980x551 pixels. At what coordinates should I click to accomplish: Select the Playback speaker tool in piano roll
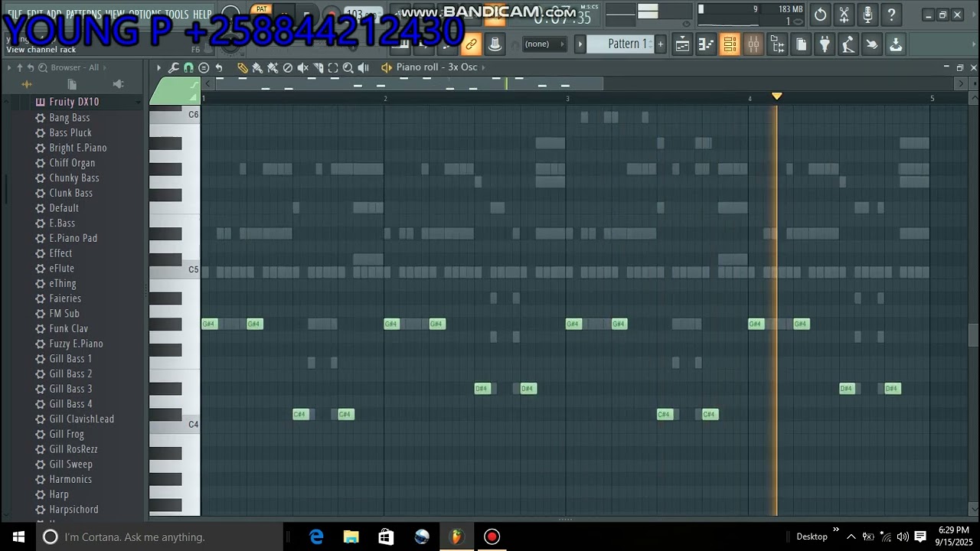point(364,67)
